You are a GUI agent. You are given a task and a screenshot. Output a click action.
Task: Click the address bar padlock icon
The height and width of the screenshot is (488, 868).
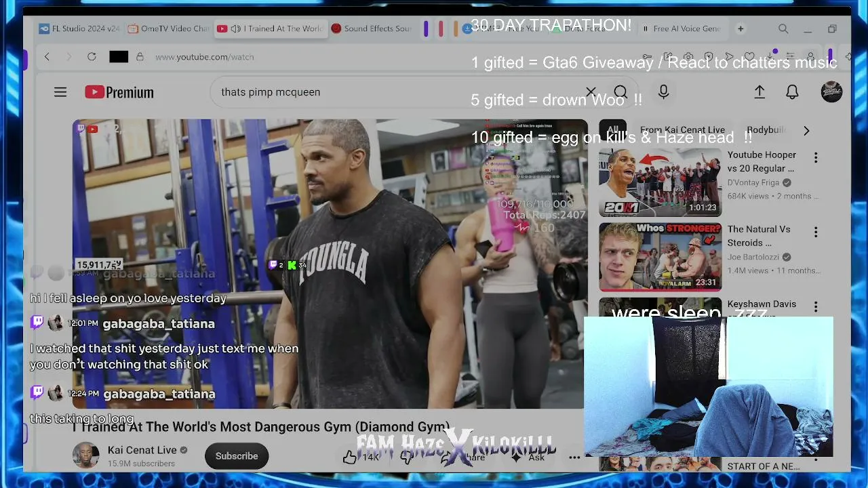pyautogui.click(x=140, y=57)
